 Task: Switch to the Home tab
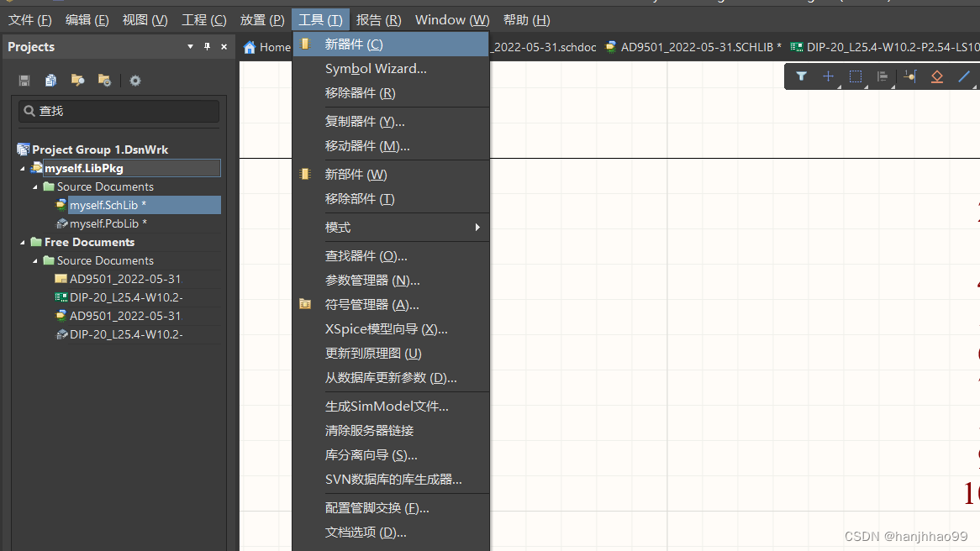pyautogui.click(x=267, y=47)
